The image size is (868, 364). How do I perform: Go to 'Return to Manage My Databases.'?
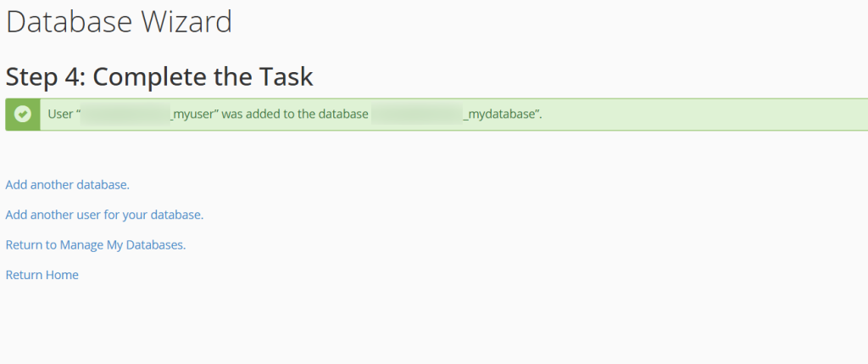(96, 244)
